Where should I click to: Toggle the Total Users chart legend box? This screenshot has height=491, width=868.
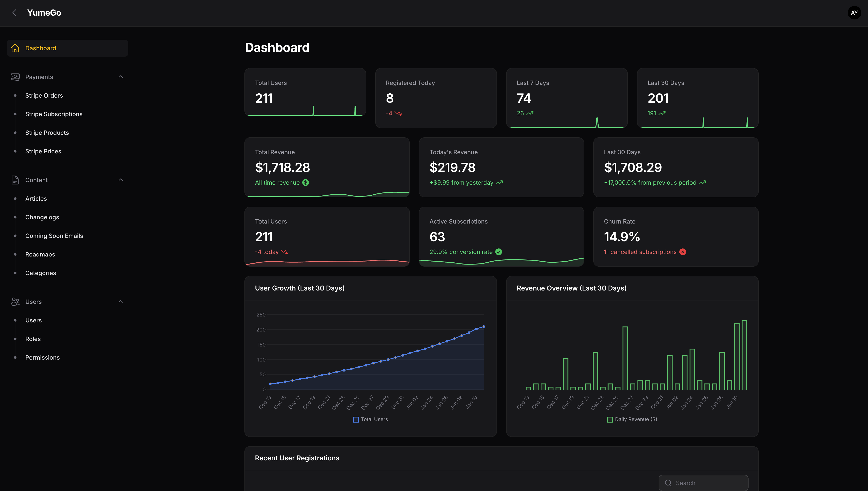(356, 420)
